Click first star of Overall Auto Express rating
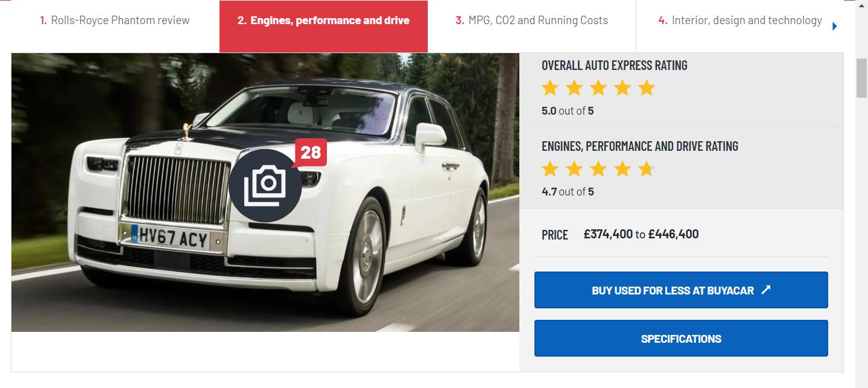This screenshot has height=388, width=868. pyautogui.click(x=550, y=88)
